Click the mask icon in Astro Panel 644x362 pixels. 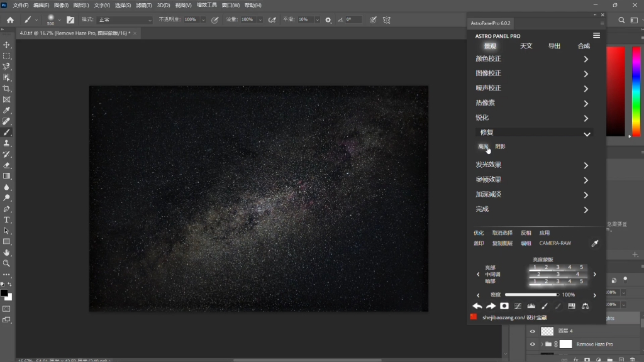pos(504,306)
